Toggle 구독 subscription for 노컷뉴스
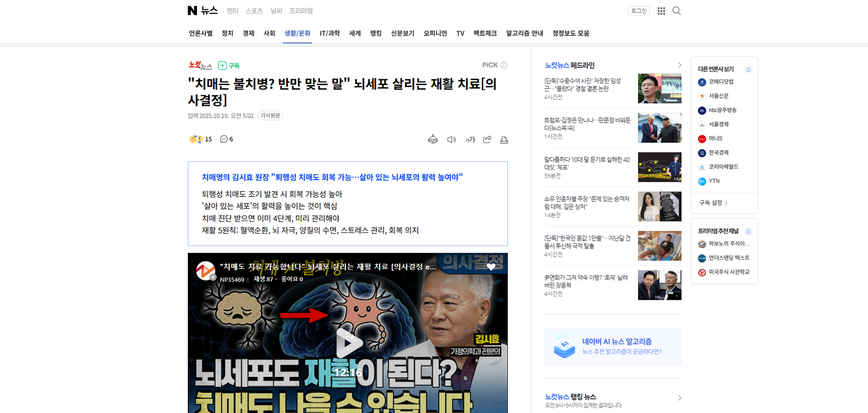The image size is (868, 413). pos(229,65)
